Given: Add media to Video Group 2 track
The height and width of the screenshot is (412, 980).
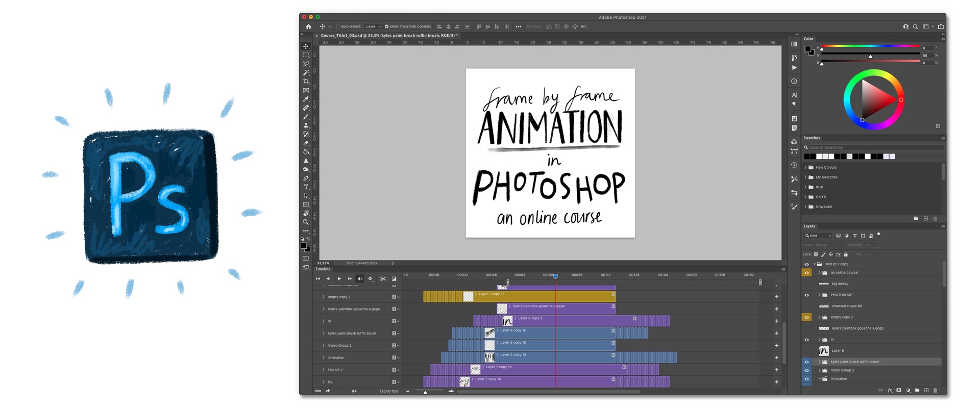Looking at the screenshot, I should pyautogui.click(x=776, y=345).
